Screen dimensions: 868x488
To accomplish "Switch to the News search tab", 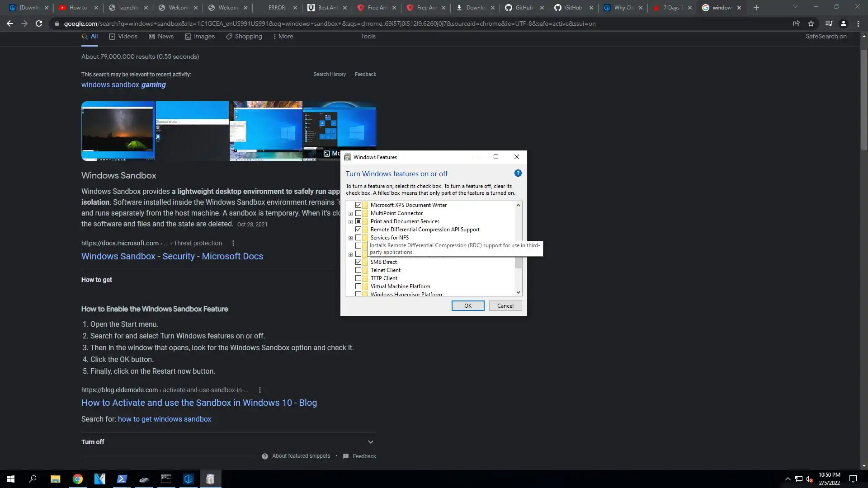I will [x=161, y=36].
